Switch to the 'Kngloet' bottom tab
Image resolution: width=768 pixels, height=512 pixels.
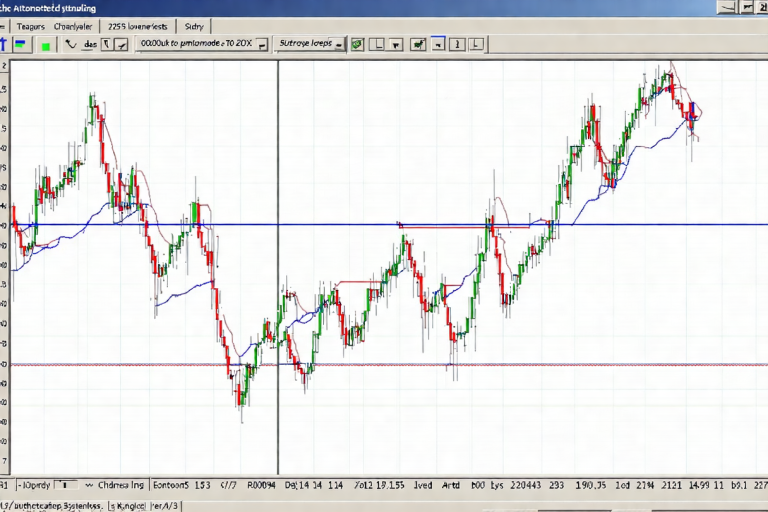[x=128, y=505]
